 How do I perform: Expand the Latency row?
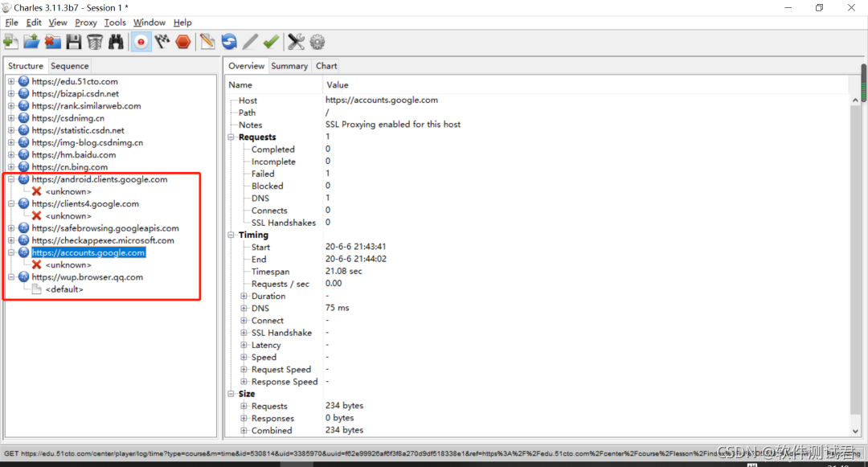click(x=244, y=345)
